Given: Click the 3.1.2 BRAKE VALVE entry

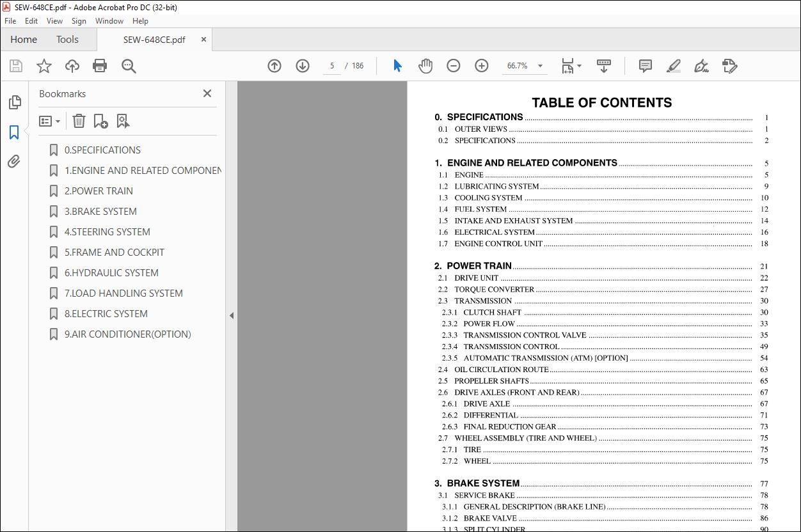Looking at the screenshot, I should pyautogui.click(x=605, y=519).
